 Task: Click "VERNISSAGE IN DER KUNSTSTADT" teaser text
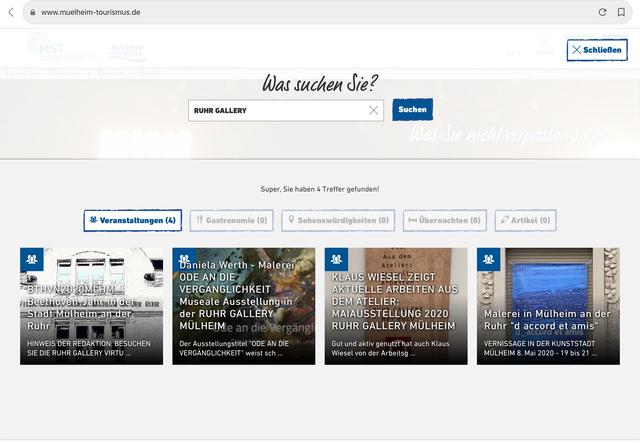[x=540, y=348]
